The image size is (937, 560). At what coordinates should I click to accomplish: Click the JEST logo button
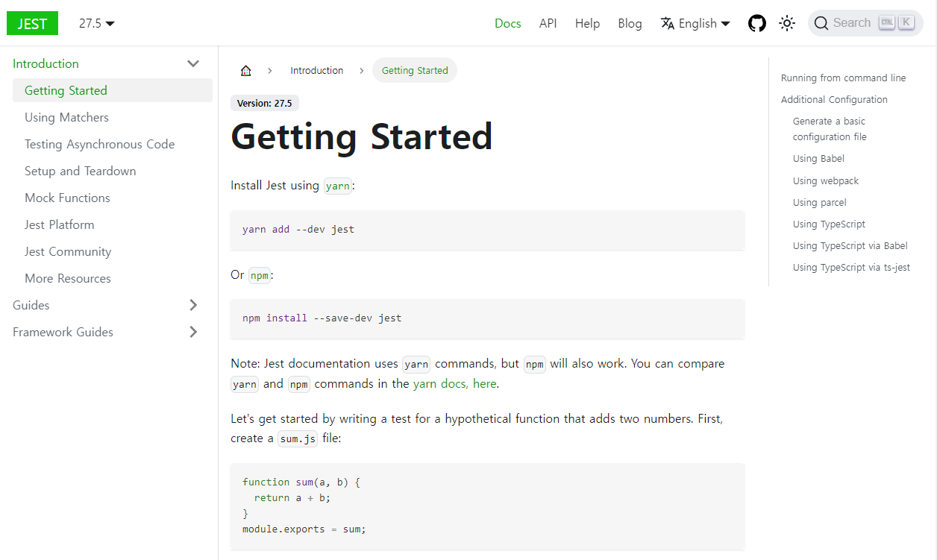[x=32, y=23]
